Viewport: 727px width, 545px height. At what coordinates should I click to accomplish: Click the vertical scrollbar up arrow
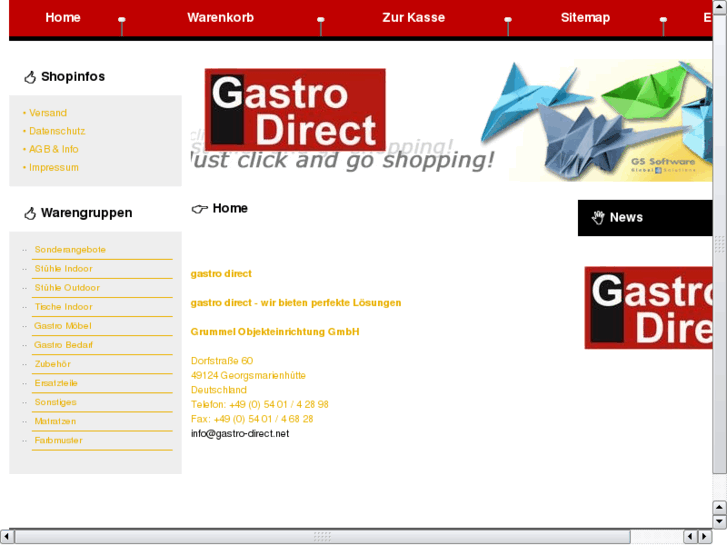click(x=720, y=7)
